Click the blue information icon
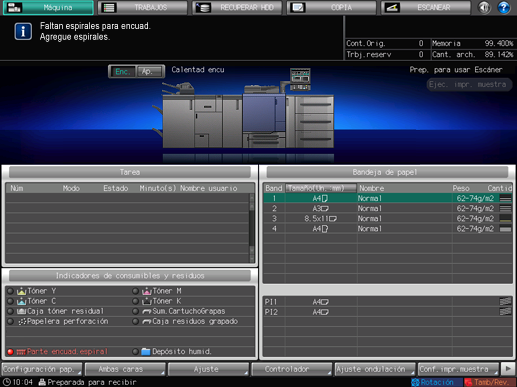 (23, 31)
